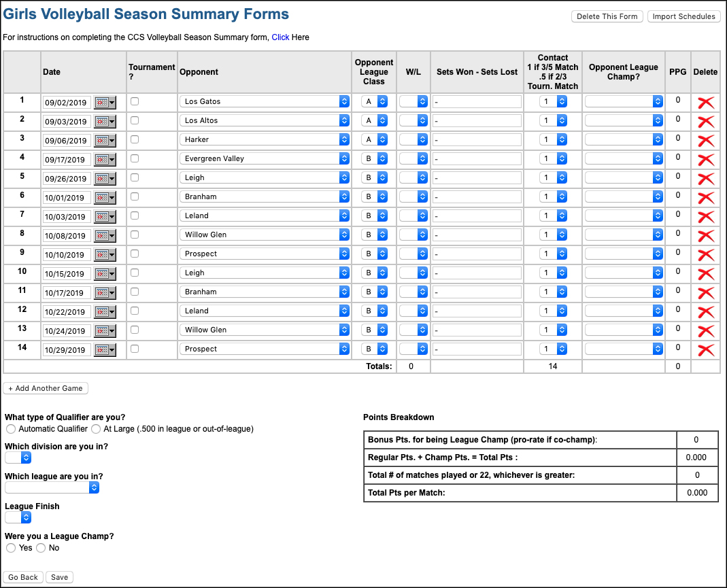Open calendar picker for 10/03/2019 date
Viewport: 727px width, 588px height.
point(105,216)
